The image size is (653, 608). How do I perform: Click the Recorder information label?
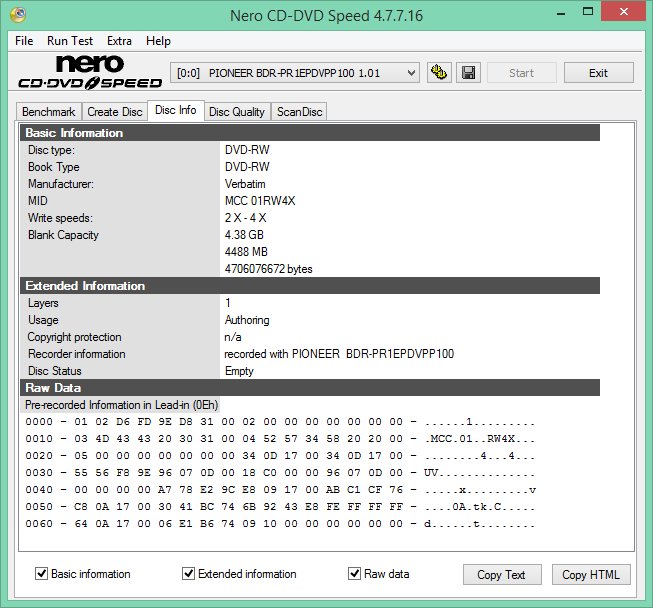coord(77,354)
